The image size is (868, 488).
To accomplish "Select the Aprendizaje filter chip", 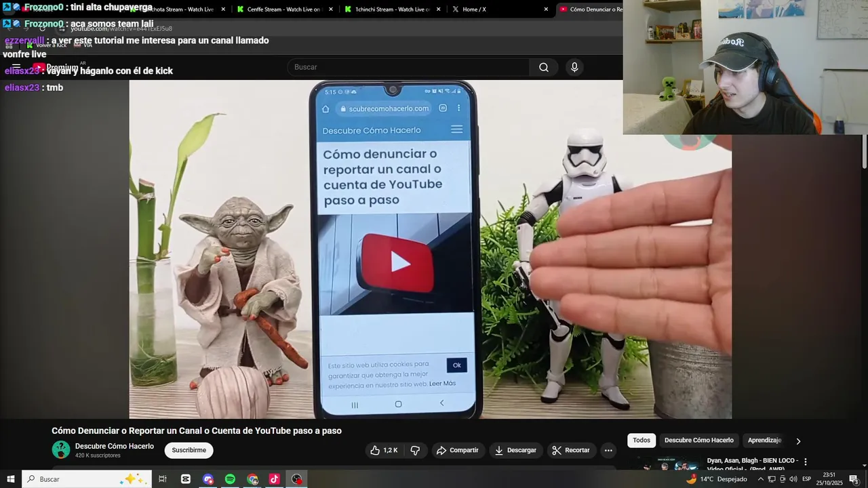I will (x=764, y=441).
